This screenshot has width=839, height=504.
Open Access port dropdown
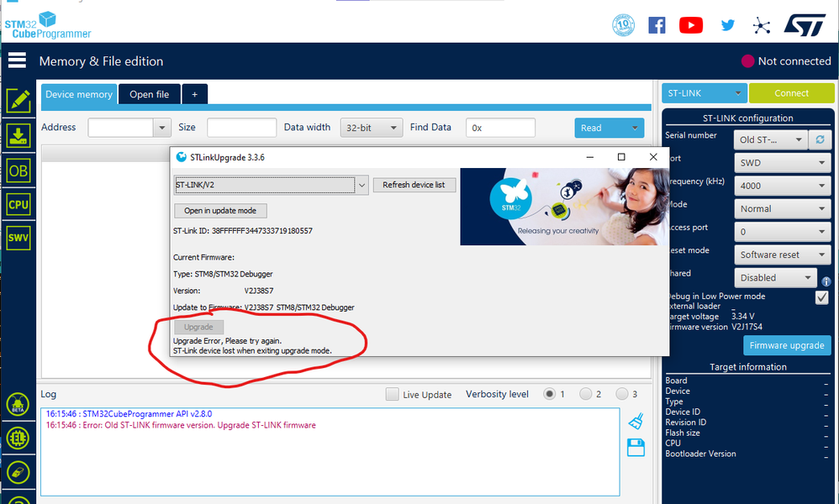click(783, 232)
